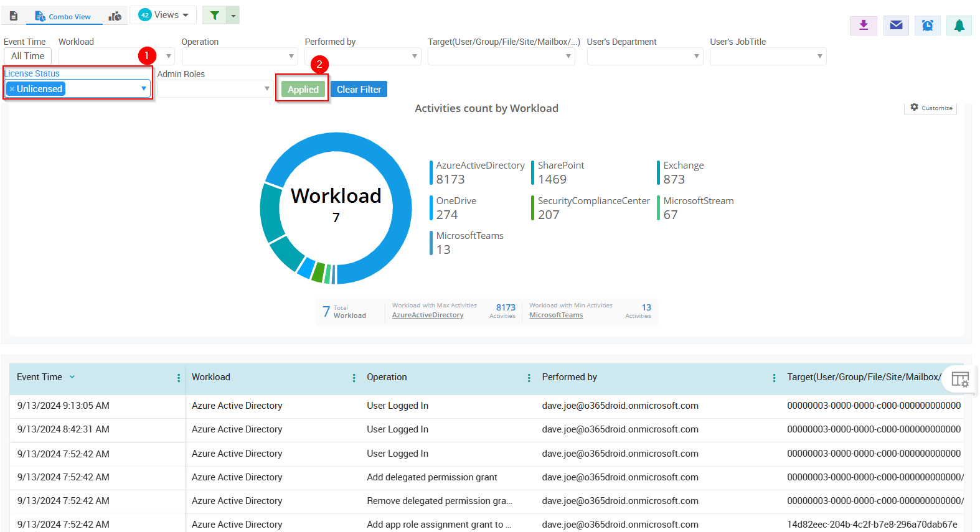Click the purple download/export icon

click(863, 26)
